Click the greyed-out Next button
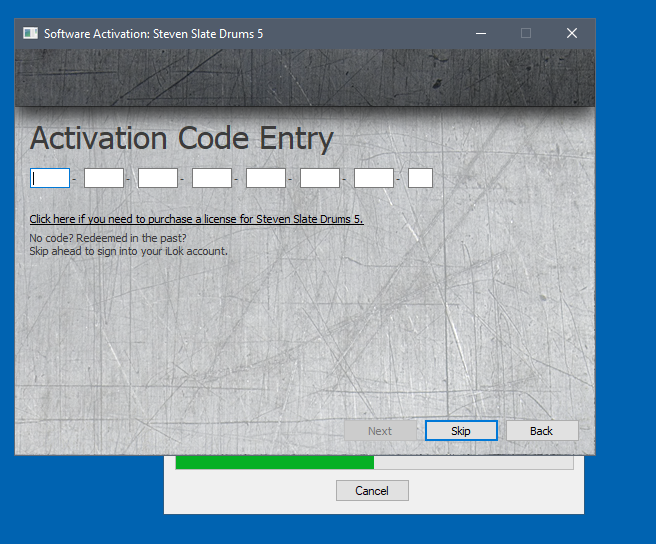 coord(380,431)
